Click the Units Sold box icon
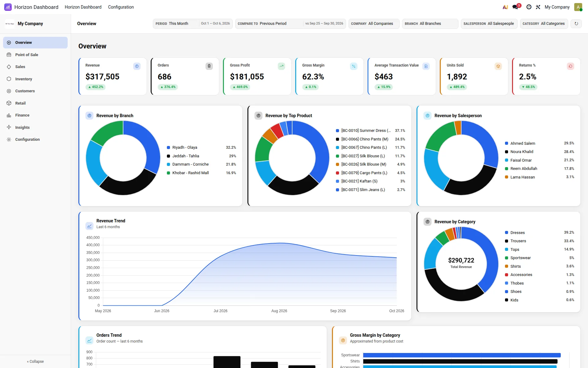Image resolution: width=588 pixels, height=368 pixels. [x=498, y=66]
